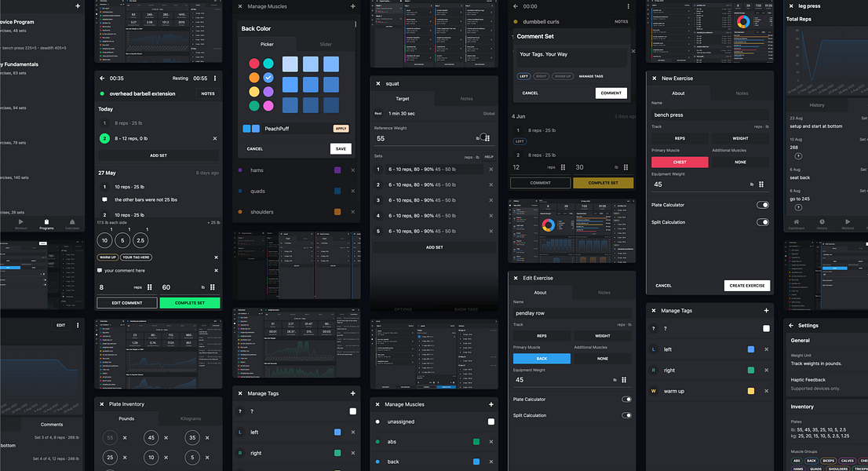The image size is (868, 471).
Task: Delete the shoulders muscle row
Action: click(x=353, y=212)
